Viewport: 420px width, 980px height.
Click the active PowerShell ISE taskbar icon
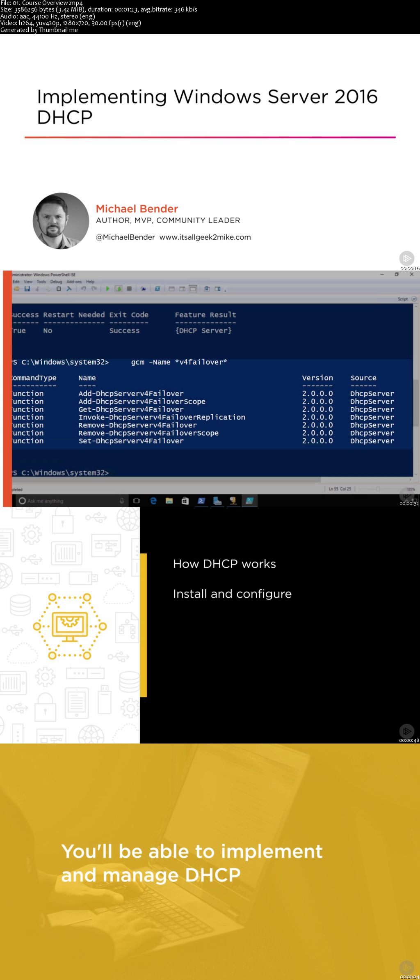pos(249,500)
